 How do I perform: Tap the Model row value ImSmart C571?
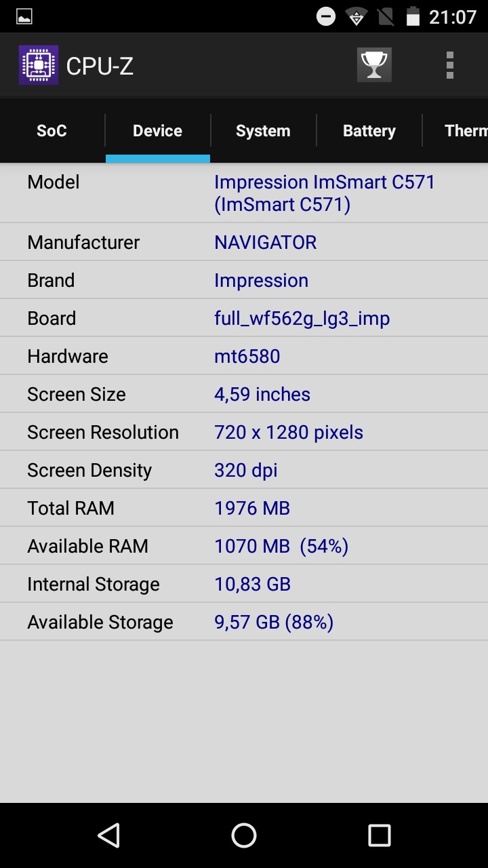[325, 193]
